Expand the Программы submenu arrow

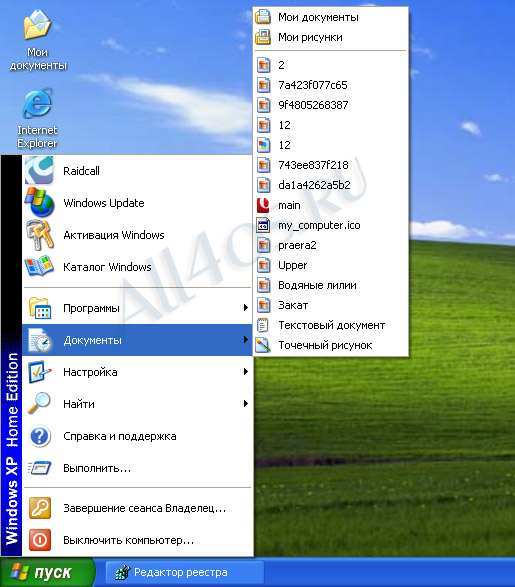click(246, 308)
